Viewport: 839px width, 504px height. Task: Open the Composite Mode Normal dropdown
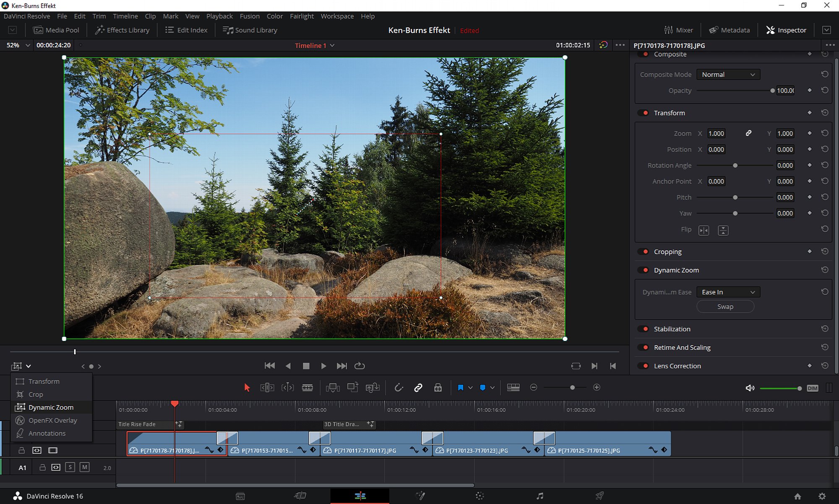coord(728,75)
